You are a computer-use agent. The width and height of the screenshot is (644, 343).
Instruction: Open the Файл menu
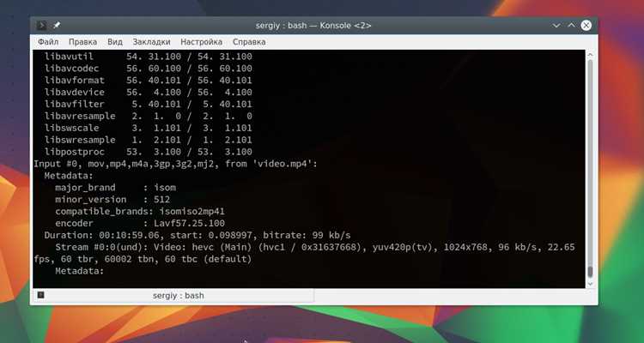[48, 42]
